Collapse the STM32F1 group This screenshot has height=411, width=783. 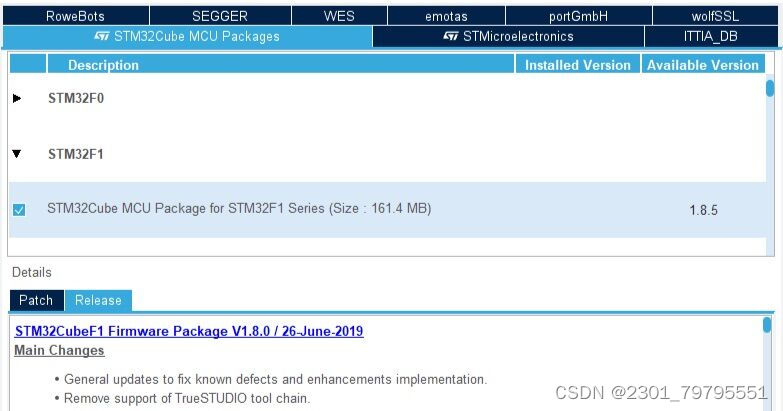coord(17,154)
